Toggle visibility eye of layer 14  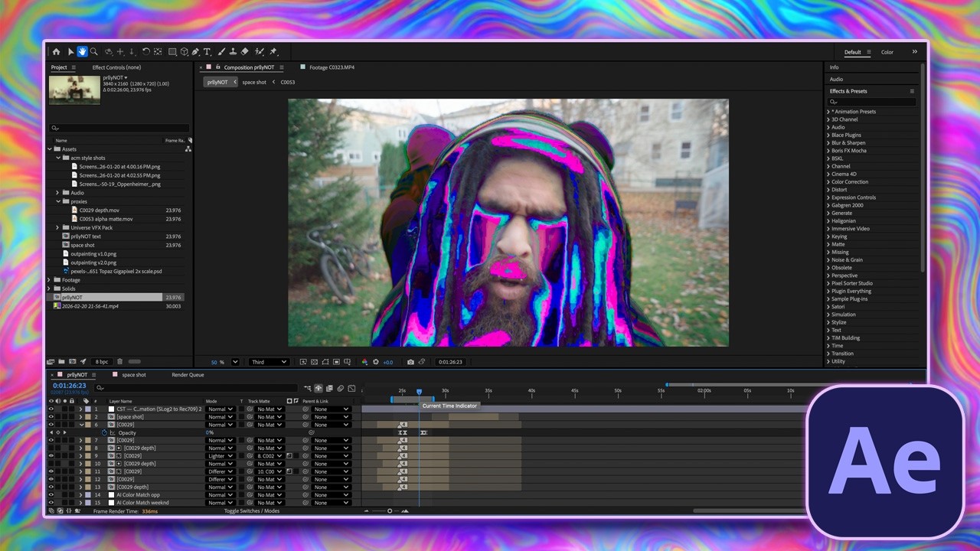51,495
